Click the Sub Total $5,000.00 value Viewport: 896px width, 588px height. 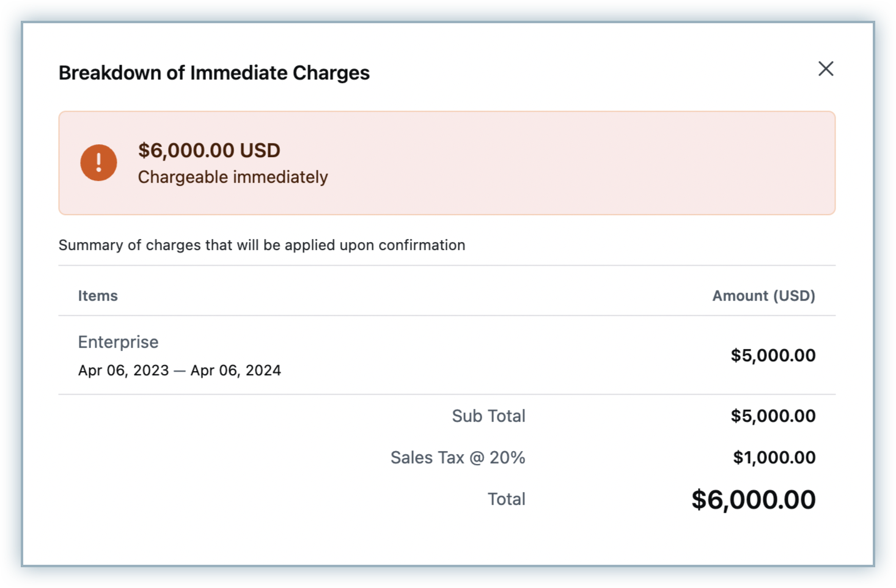pos(773,416)
